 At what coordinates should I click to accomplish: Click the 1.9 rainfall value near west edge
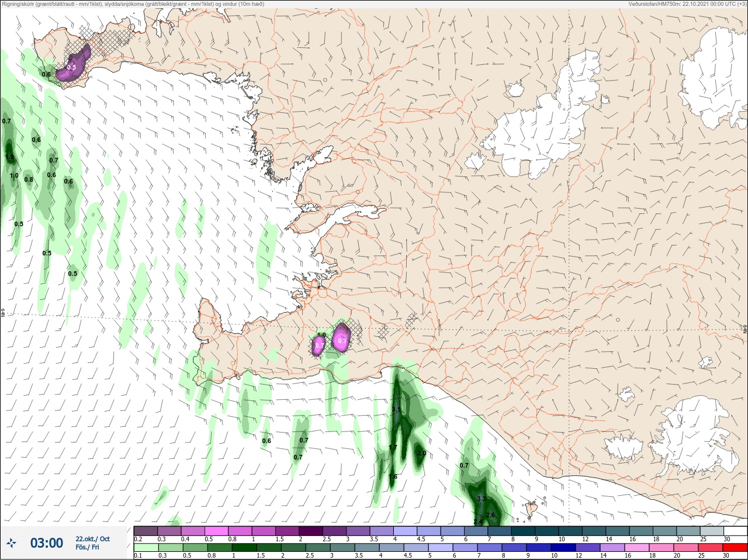[x=10, y=157]
